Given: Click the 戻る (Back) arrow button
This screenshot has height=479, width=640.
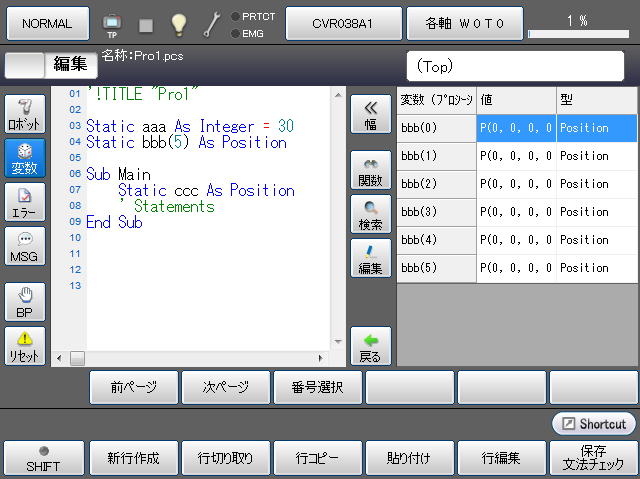Looking at the screenshot, I should [x=370, y=346].
